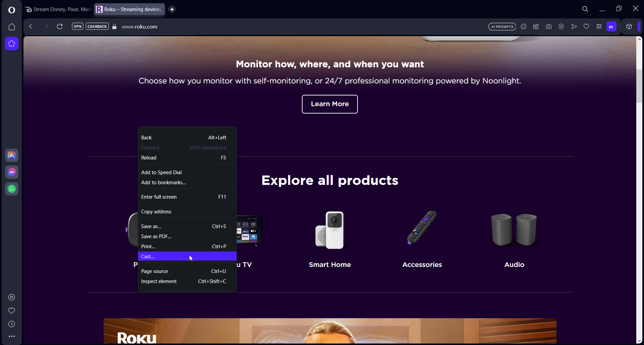Open the edit/pinboard toolbar icon

click(536, 26)
